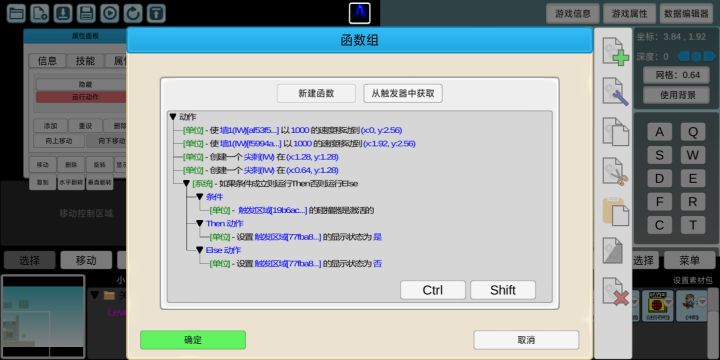Click the upload/export icon in top toolbar

(x=156, y=13)
